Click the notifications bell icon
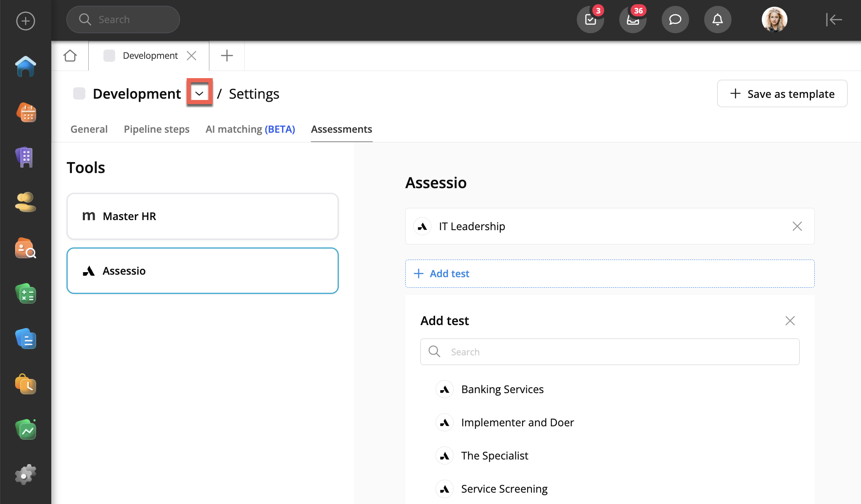Viewport: 861px width, 504px height. pyautogui.click(x=718, y=20)
